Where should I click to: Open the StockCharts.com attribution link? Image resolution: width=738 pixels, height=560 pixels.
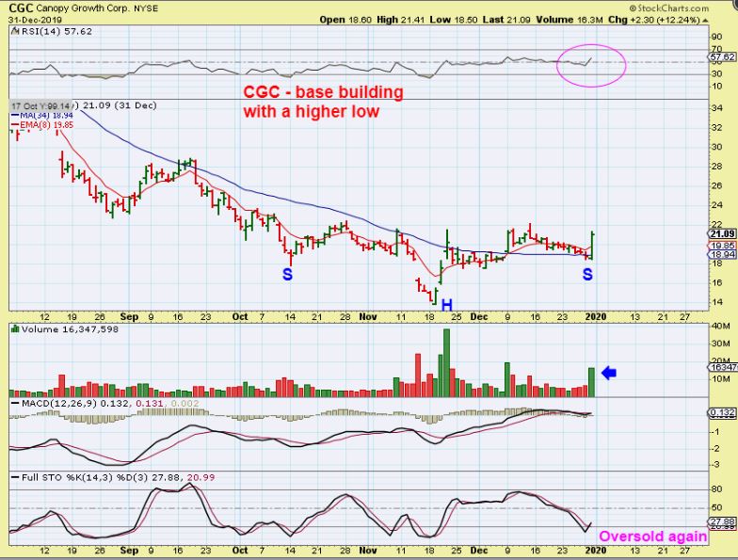(668, 8)
